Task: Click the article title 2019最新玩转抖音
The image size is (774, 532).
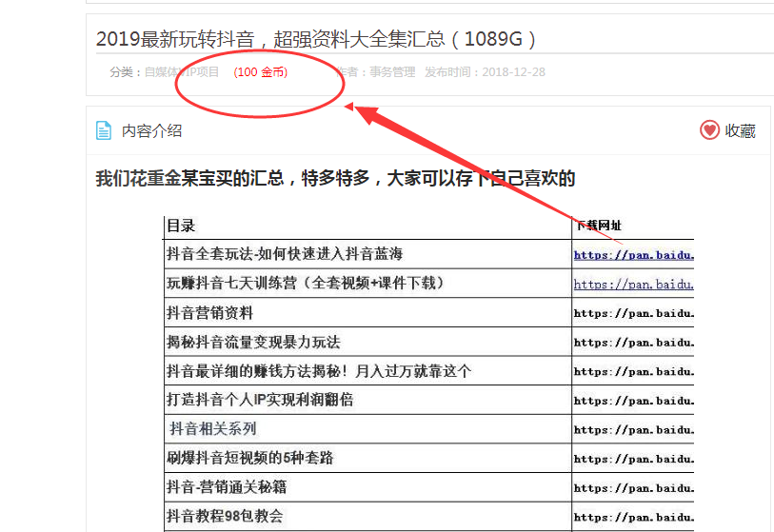Action: coord(316,39)
